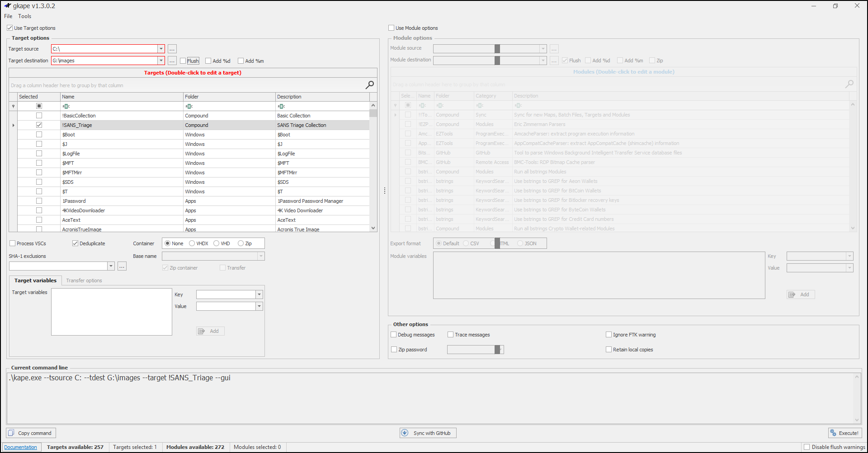The image size is (868, 453).
Task: Toggle the Deduplicate checkbox
Action: pyautogui.click(x=75, y=243)
